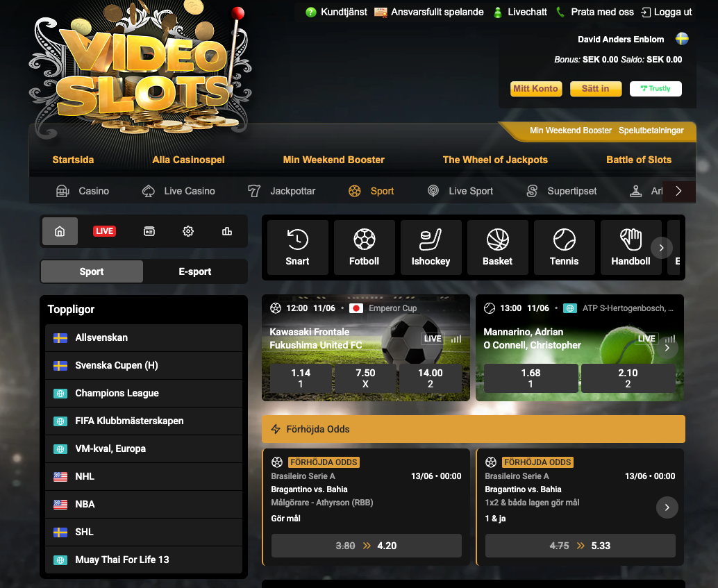
Task: Open Svenska Cupen (H) league
Action: (144, 365)
